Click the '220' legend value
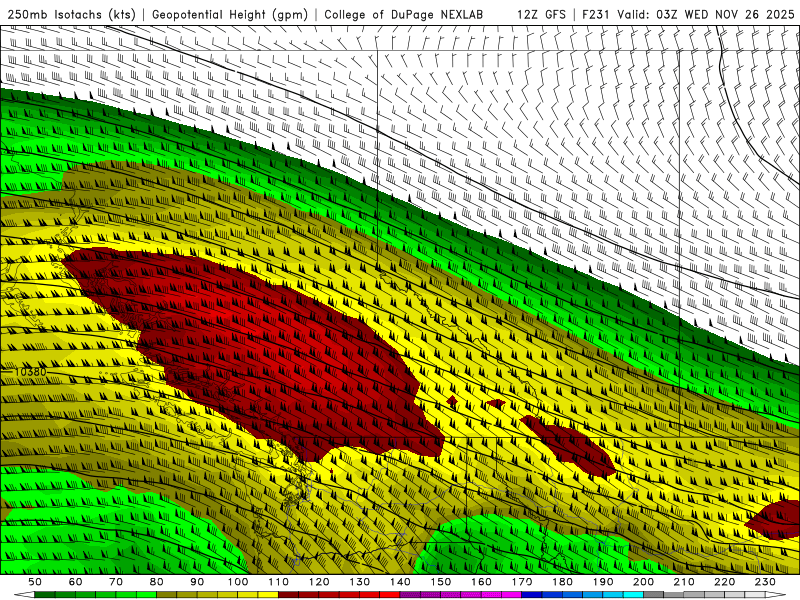The height and width of the screenshot is (600, 800). click(x=724, y=582)
